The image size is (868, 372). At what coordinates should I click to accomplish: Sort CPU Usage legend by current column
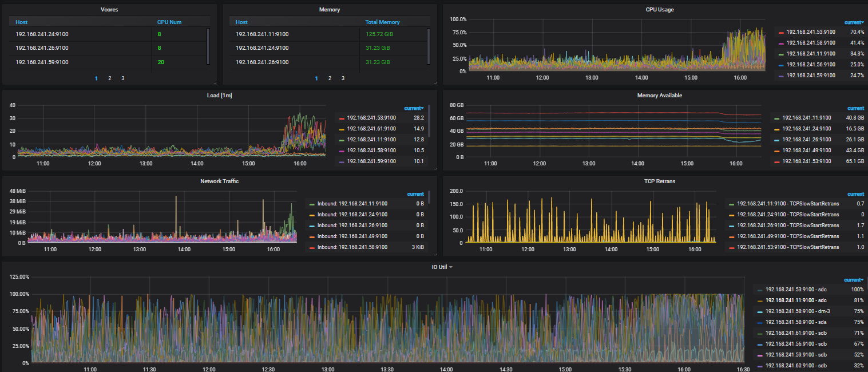tap(854, 22)
